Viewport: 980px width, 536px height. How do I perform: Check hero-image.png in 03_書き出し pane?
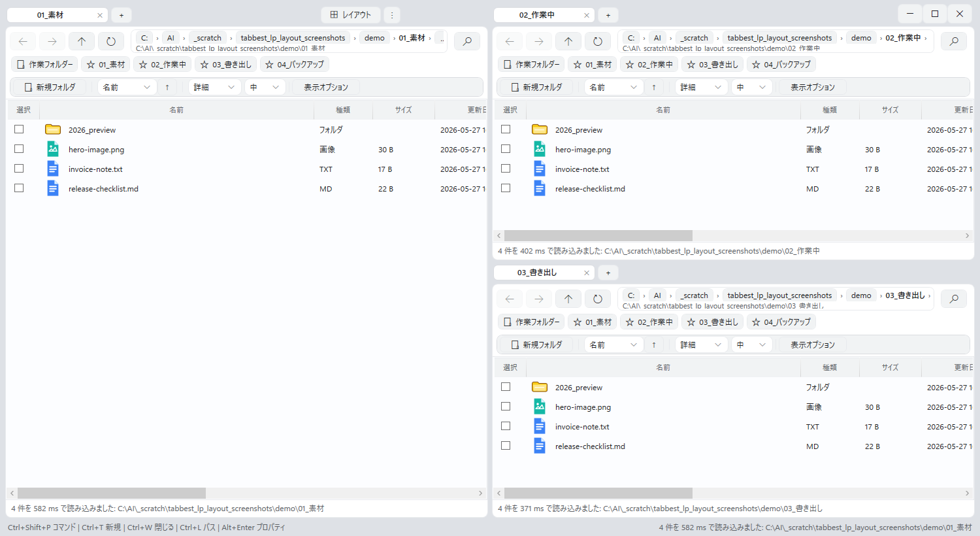(506, 407)
